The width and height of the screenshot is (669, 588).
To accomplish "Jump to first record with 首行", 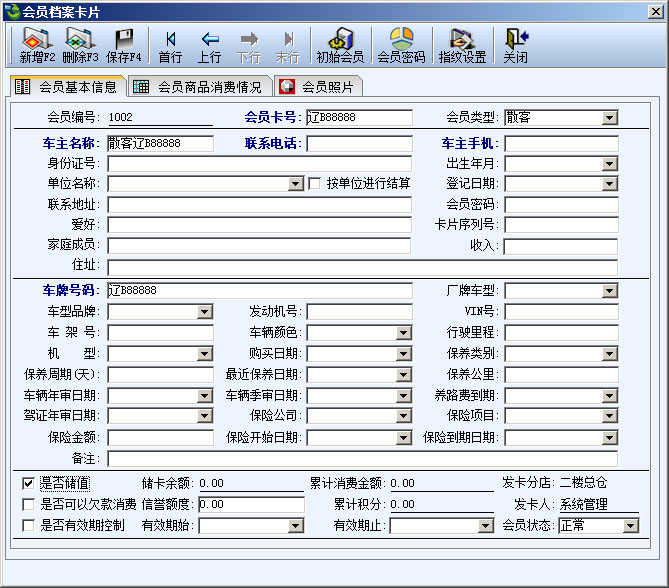I will pos(170,45).
